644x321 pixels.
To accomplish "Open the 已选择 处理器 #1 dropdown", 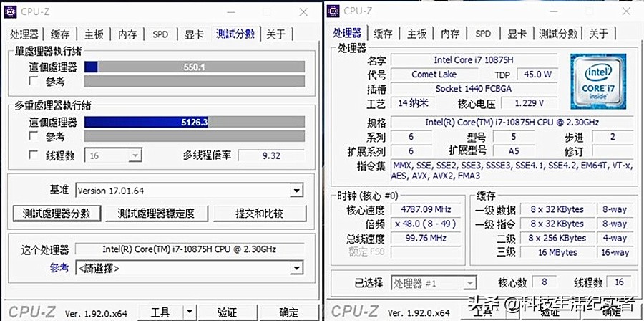I will [469, 283].
